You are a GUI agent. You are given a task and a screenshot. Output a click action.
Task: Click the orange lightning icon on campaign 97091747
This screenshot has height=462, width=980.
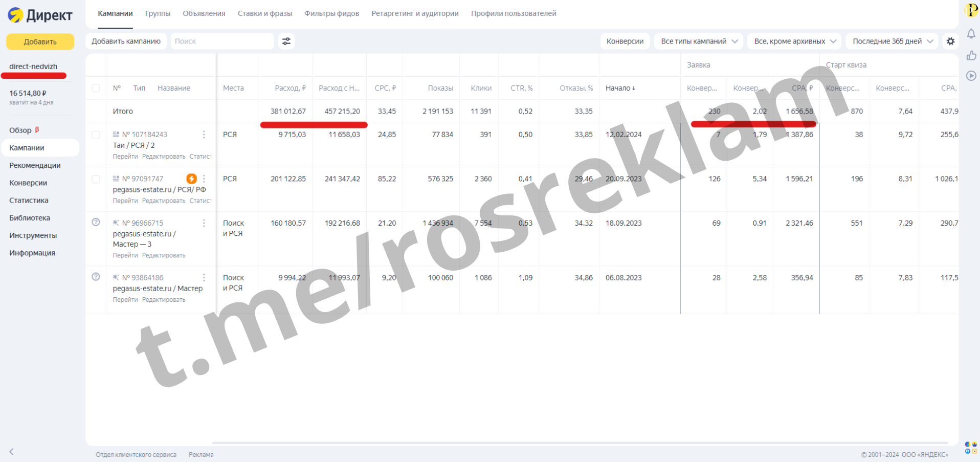191,179
